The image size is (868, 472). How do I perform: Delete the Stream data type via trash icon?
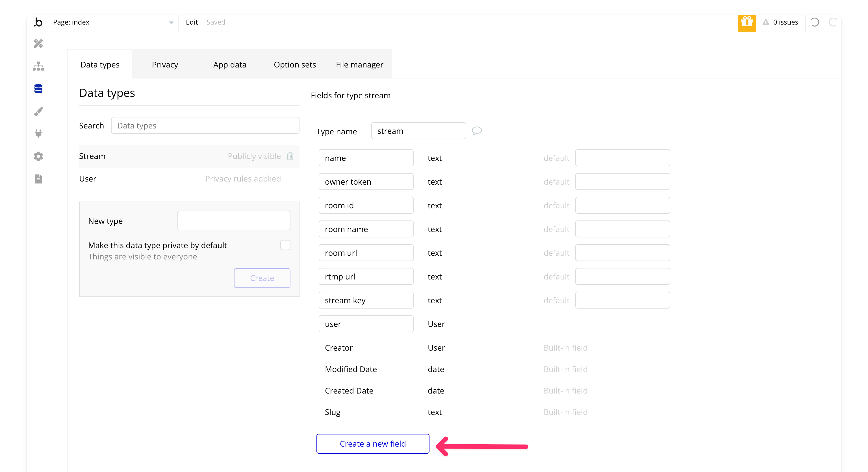pyautogui.click(x=290, y=156)
